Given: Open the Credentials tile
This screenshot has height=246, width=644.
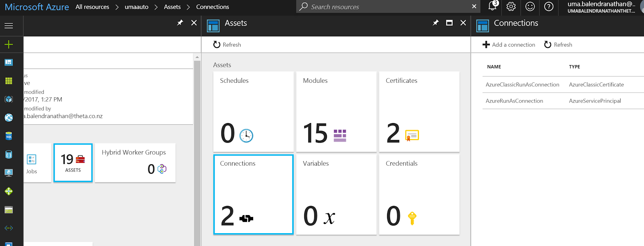Looking at the screenshot, I should pos(419,195).
